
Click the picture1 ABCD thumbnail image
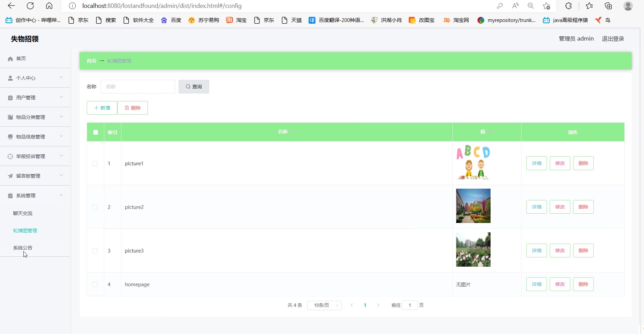473,162
